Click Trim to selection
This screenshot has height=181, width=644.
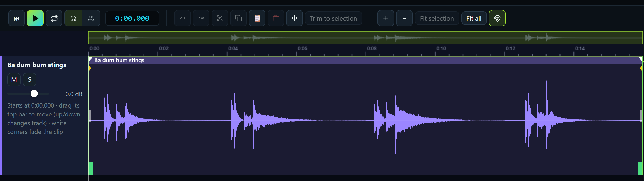pos(334,18)
